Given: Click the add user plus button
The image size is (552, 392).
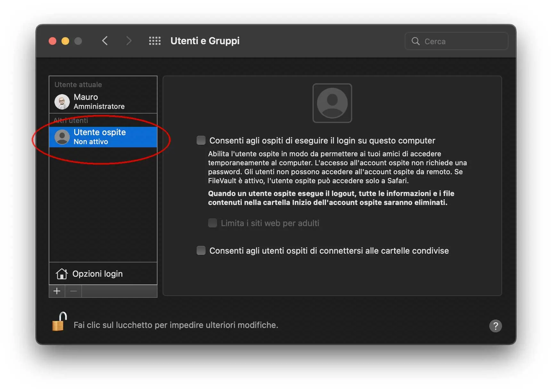Looking at the screenshot, I should pyautogui.click(x=57, y=291).
